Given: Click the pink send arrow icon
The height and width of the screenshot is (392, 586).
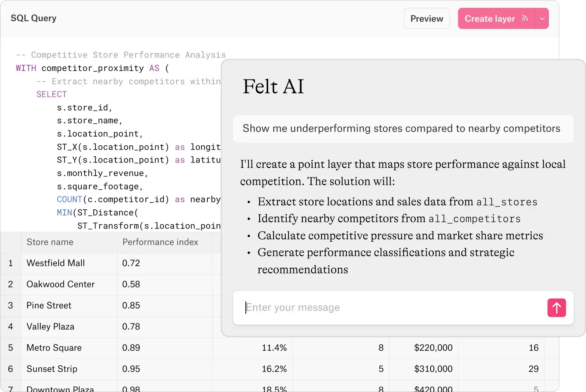Looking at the screenshot, I should coord(556,308).
